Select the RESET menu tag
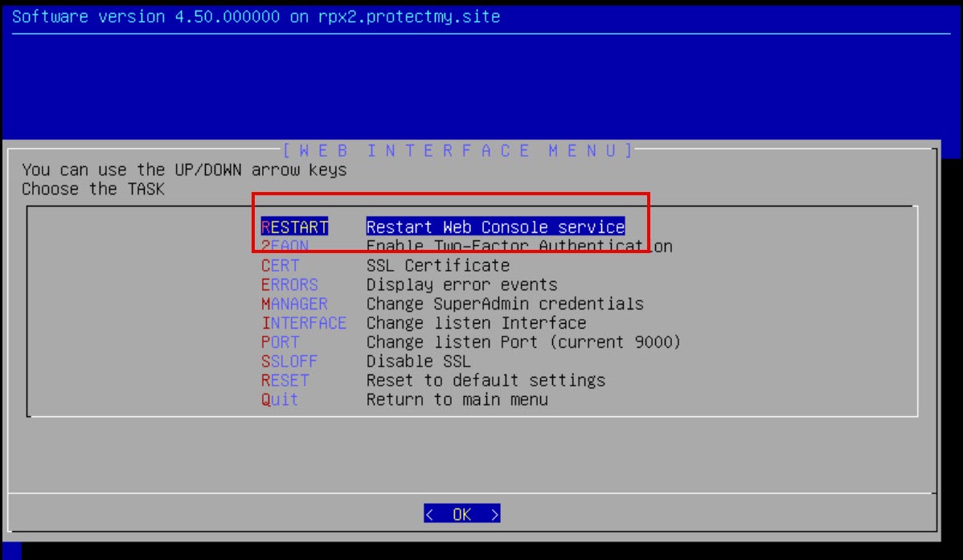Viewport: 963px width, 560px height. (x=285, y=381)
